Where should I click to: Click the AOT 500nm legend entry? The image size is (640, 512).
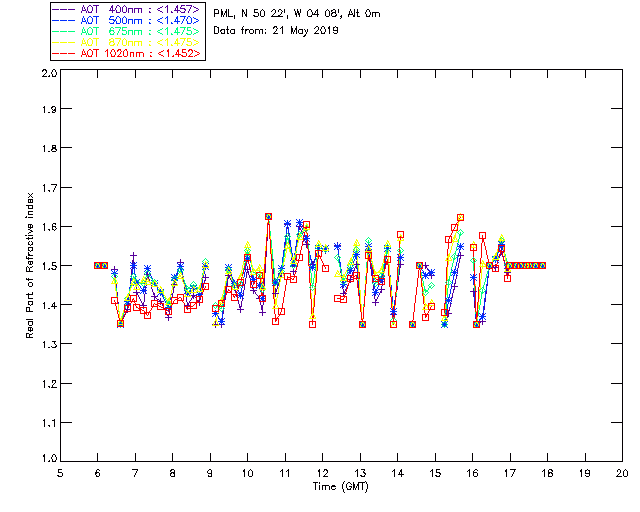pyautogui.click(x=127, y=20)
